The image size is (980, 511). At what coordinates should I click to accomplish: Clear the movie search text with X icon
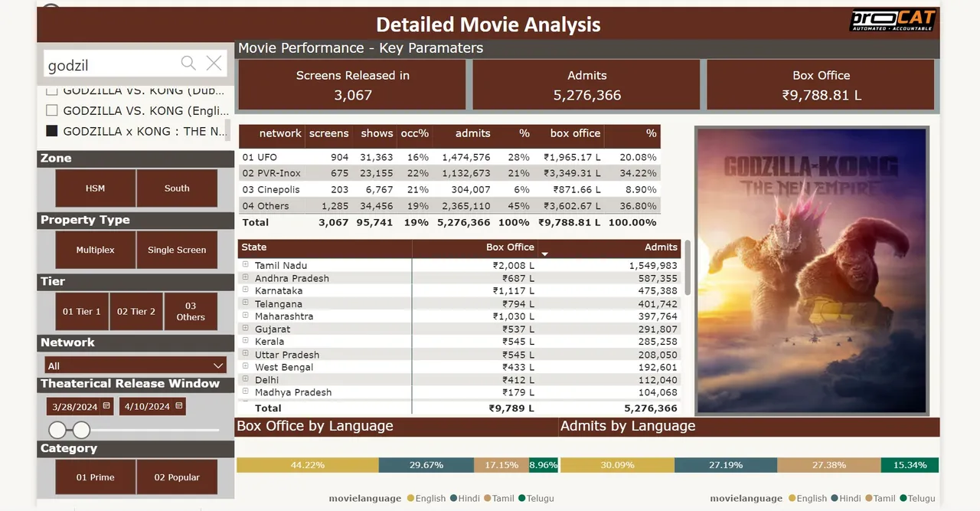(x=214, y=64)
